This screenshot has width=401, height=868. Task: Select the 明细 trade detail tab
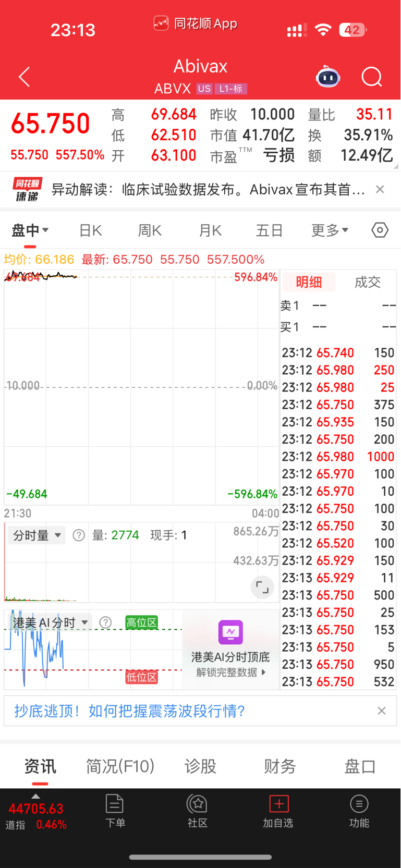click(309, 282)
